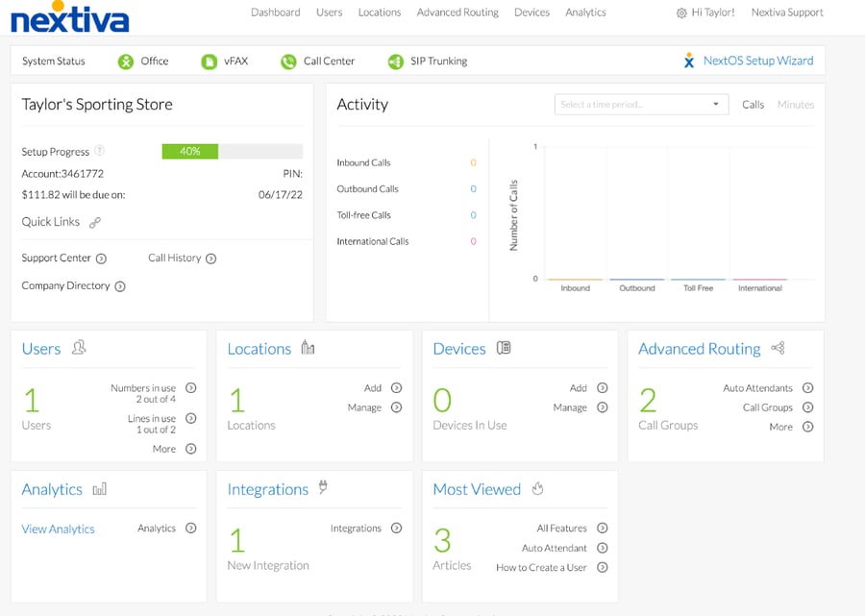Click the Support Center quick link
This screenshot has height=616, width=865.
click(x=56, y=259)
